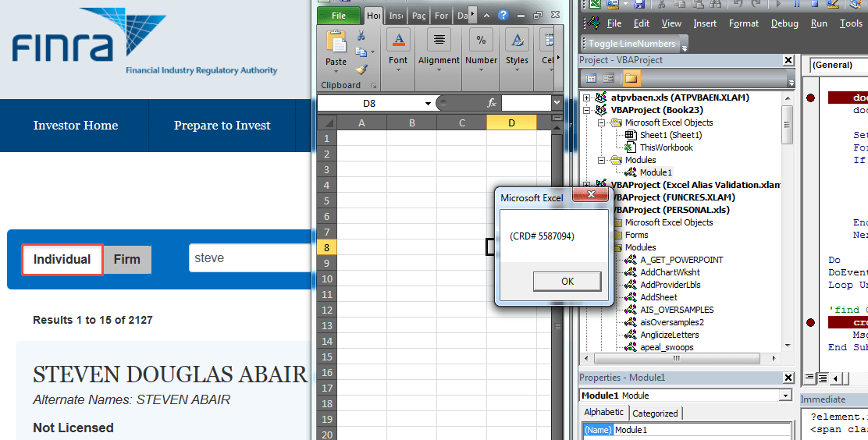868x440 pixels.
Task: Expand atpvbaen.xls project tree node
Action: coord(586,98)
